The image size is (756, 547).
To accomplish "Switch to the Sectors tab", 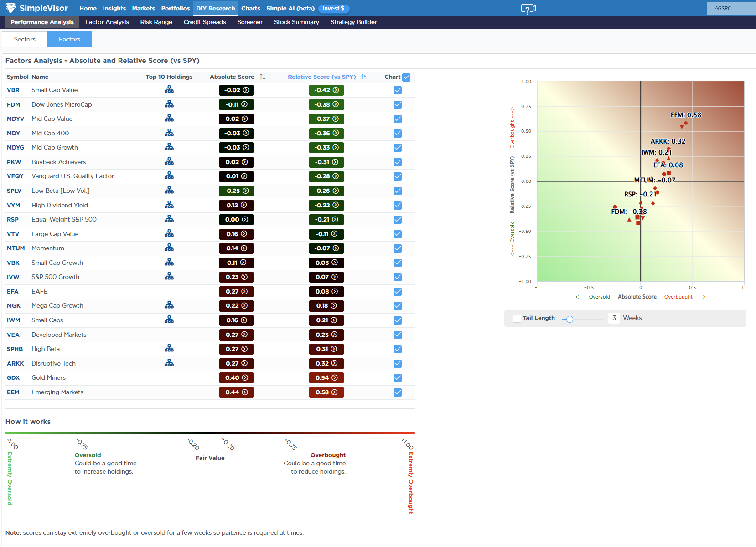I will click(x=25, y=40).
